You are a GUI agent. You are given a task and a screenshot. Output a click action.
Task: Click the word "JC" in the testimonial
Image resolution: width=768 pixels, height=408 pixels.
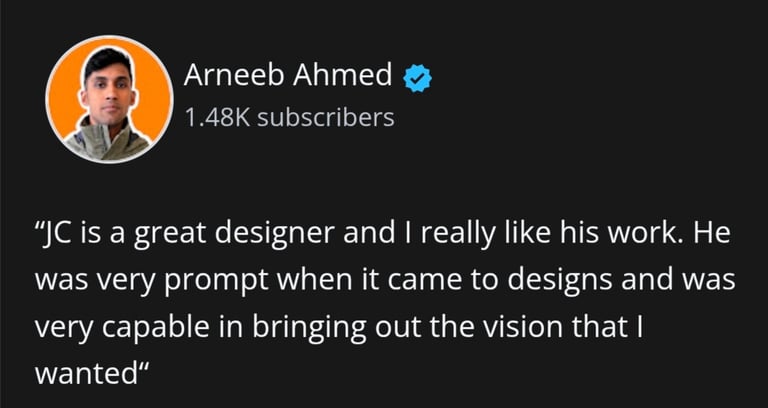(59, 238)
